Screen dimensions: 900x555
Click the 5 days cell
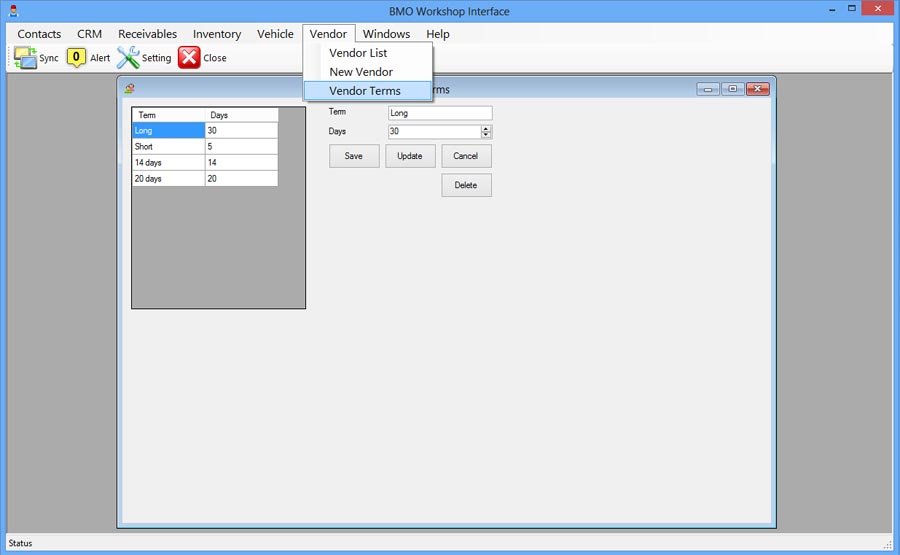(x=242, y=146)
